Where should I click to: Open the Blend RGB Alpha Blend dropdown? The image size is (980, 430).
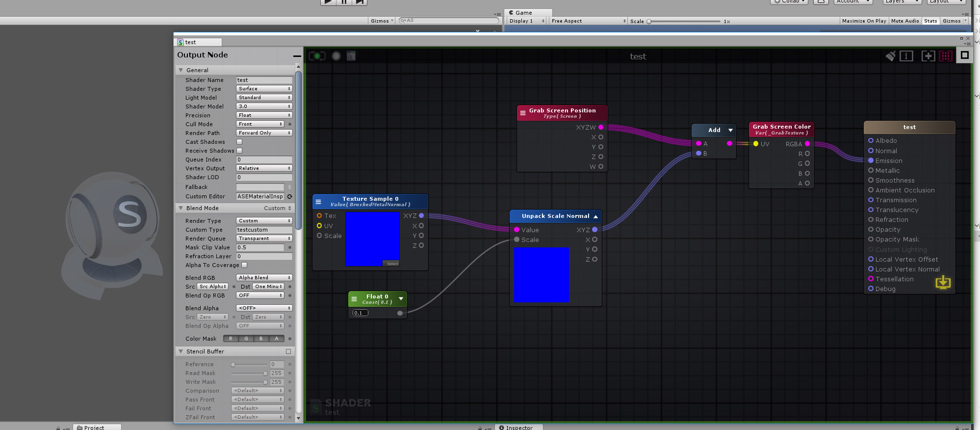coord(264,278)
